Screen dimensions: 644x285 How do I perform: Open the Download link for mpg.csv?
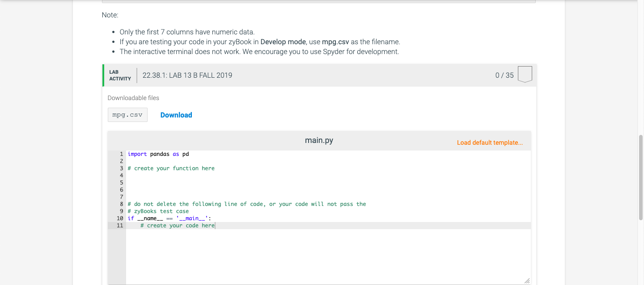click(x=176, y=115)
